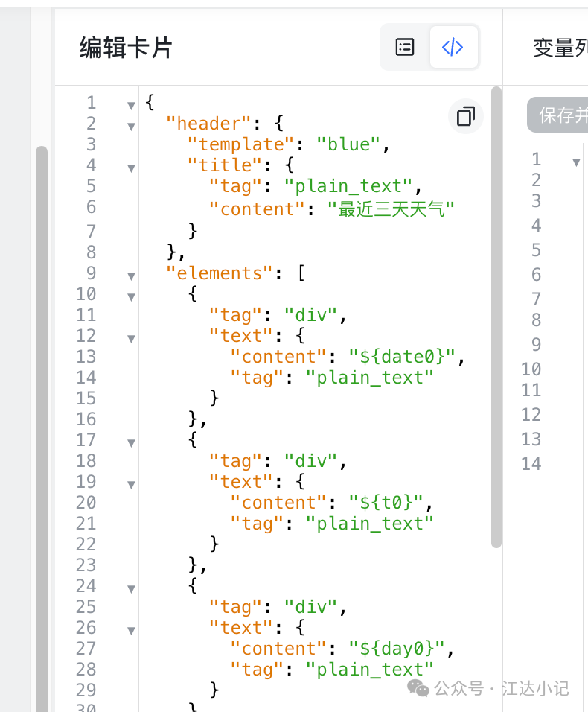Copy the card JSON code
Image resolution: width=588 pixels, height=712 pixels.
click(x=466, y=116)
